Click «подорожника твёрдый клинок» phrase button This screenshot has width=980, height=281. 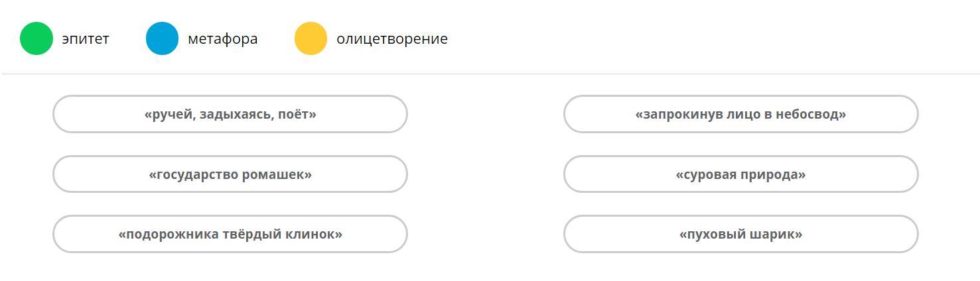(230, 234)
